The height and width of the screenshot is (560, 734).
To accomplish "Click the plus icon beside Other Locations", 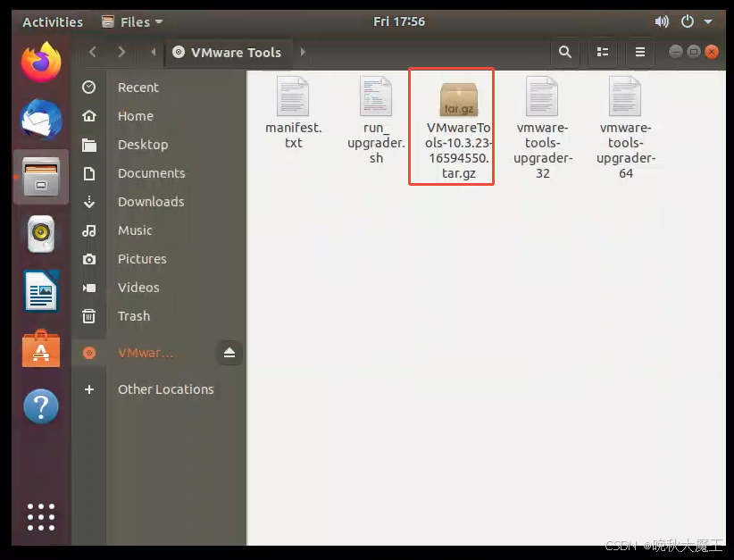I will pyautogui.click(x=89, y=389).
